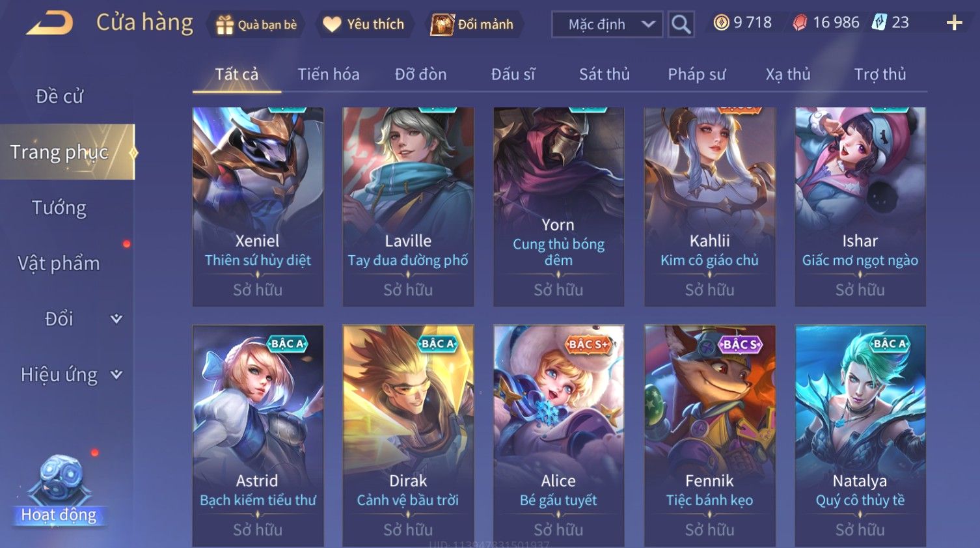Switch to the Pháp sư tab
The image size is (980, 548).
point(696,74)
